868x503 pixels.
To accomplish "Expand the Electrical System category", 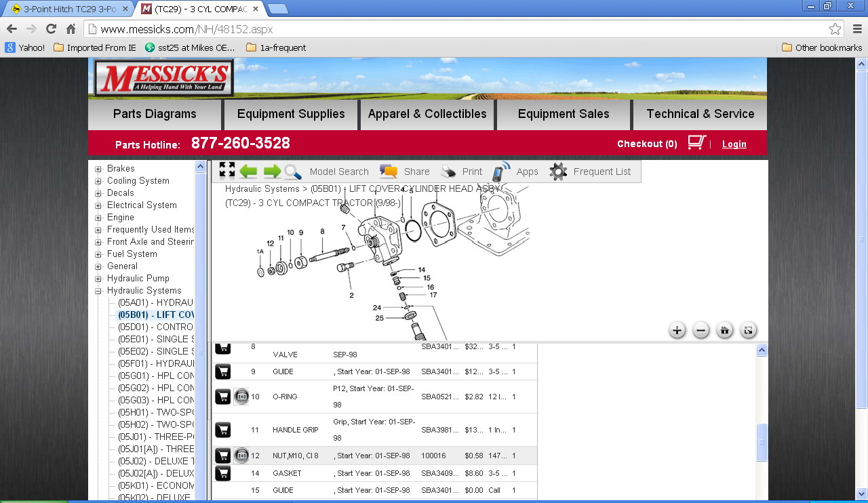I will (98, 205).
